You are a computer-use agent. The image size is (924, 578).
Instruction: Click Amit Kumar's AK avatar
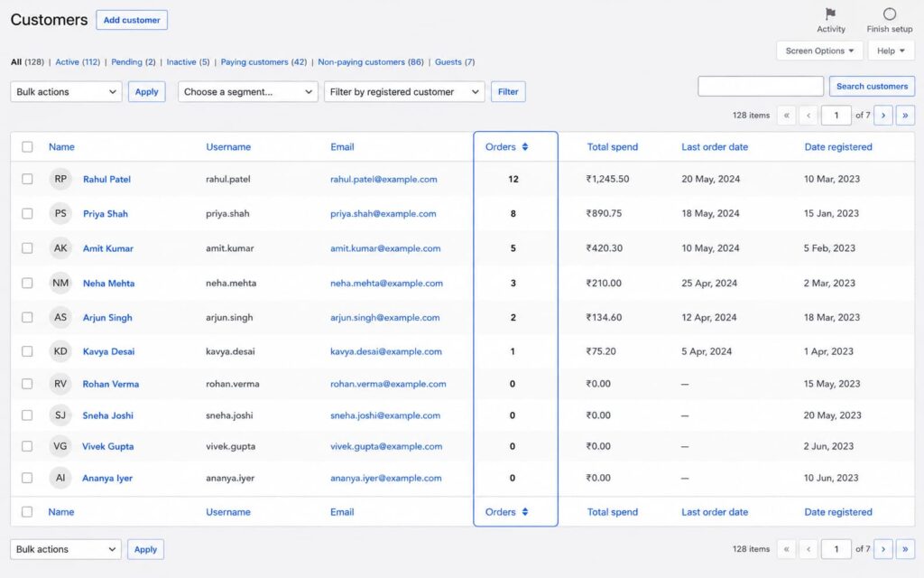(60, 248)
